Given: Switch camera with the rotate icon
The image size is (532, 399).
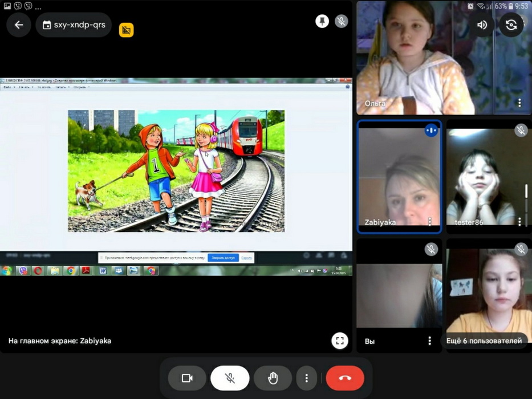Looking at the screenshot, I should (511, 25).
